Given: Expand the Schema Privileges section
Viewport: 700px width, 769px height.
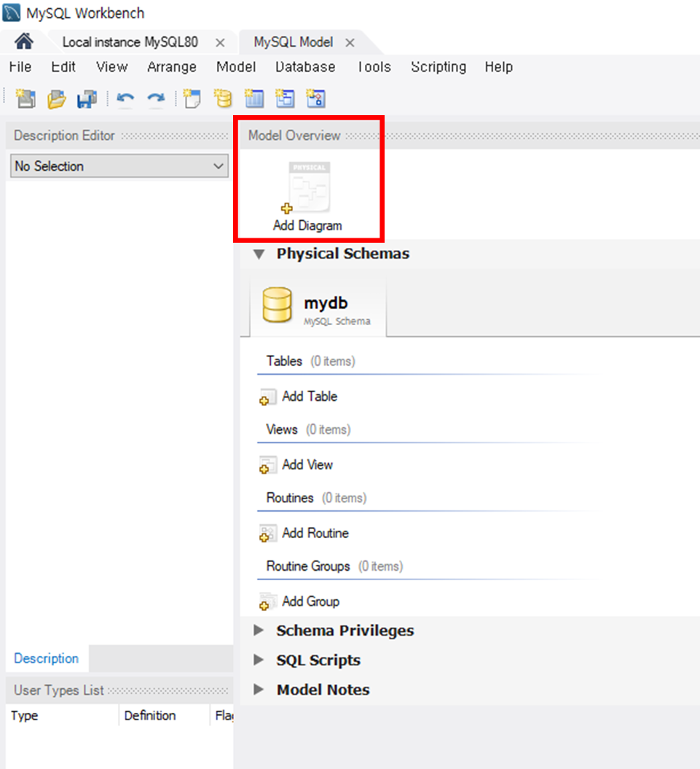Looking at the screenshot, I should tap(259, 631).
